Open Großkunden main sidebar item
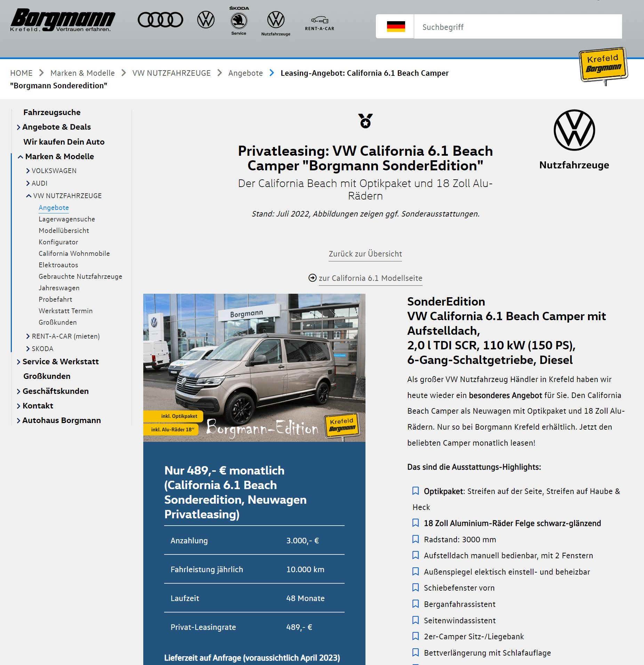Image resolution: width=644 pixels, height=665 pixels. click(x=47, y=376)
